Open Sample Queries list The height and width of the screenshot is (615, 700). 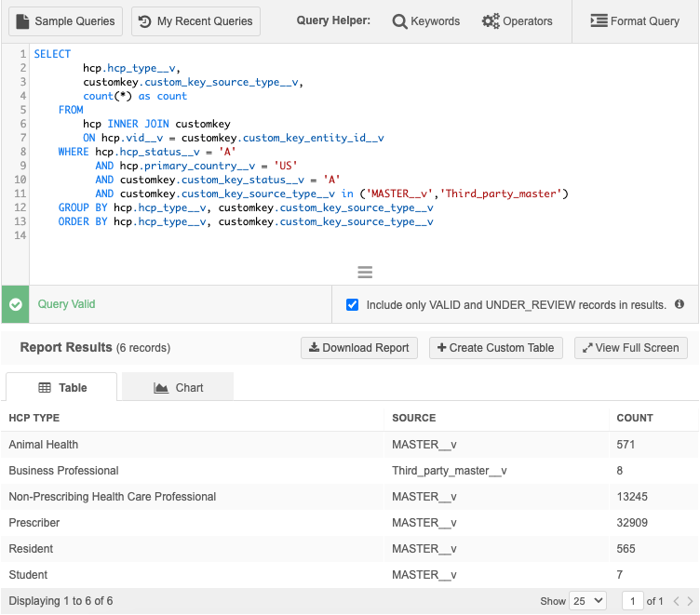[x=65, y=21]
